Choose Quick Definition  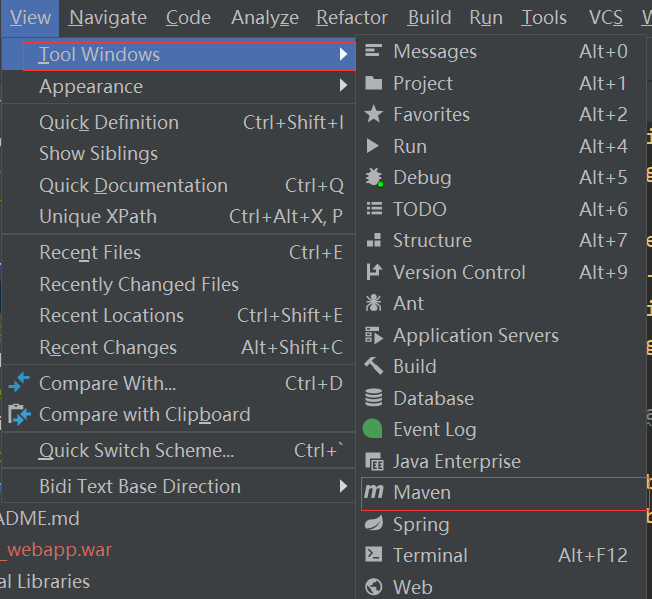[x=179, y=123]
